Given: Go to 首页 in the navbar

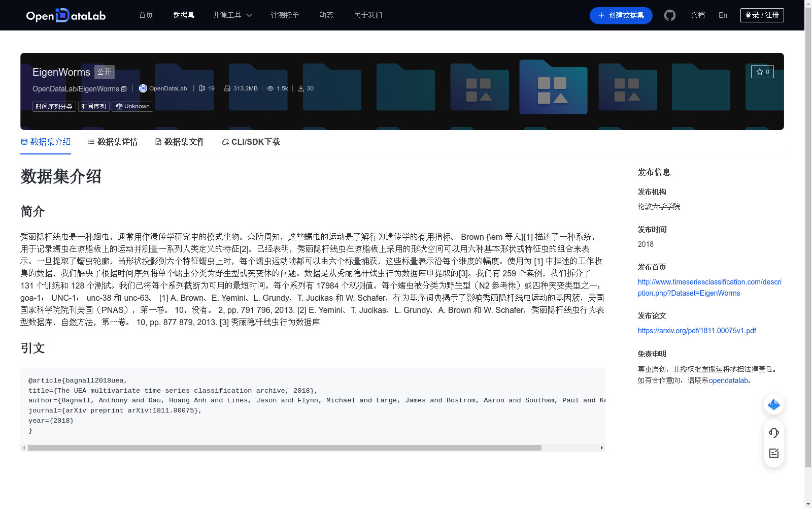Looking at the screenshot, I should click(146, 15).
